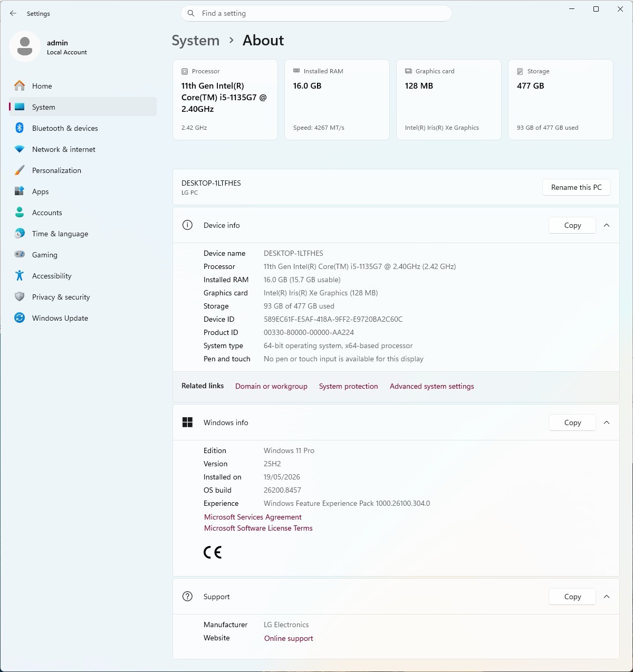Screen dimensions: 633x672
Task: Click the Storage 477 GB card
Action: [560, 100]
